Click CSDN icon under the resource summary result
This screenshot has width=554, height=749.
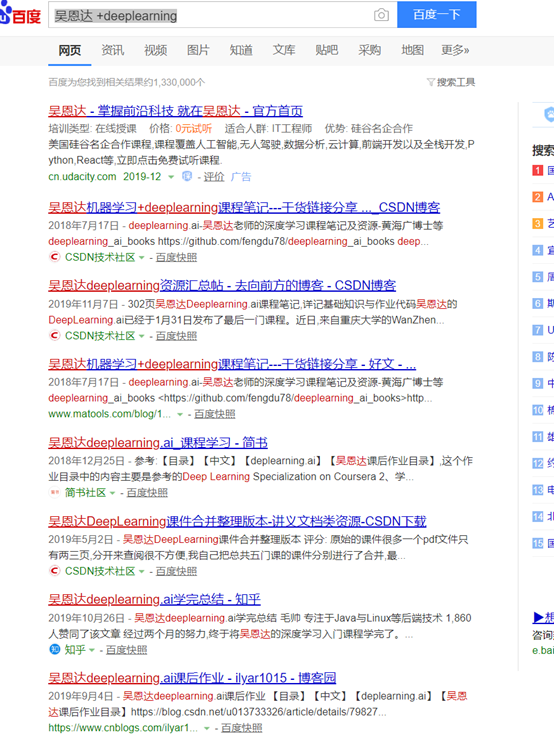click(55, 336)
